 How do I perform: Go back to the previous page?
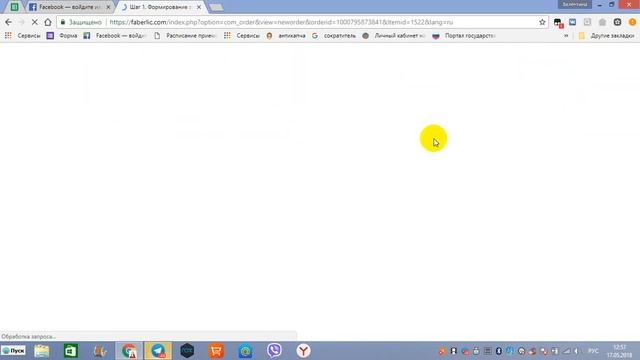pyautogui.click(x=9, y=22)
